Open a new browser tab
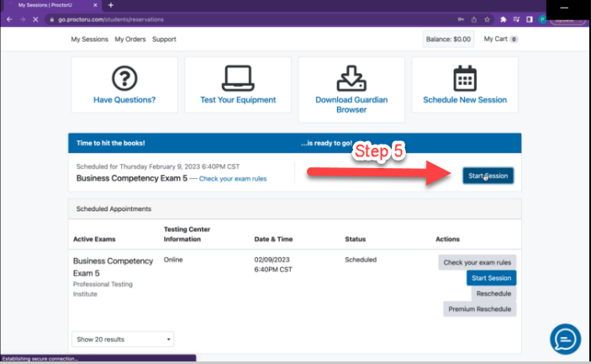591x364 pixels. click(x=111, y=5)
